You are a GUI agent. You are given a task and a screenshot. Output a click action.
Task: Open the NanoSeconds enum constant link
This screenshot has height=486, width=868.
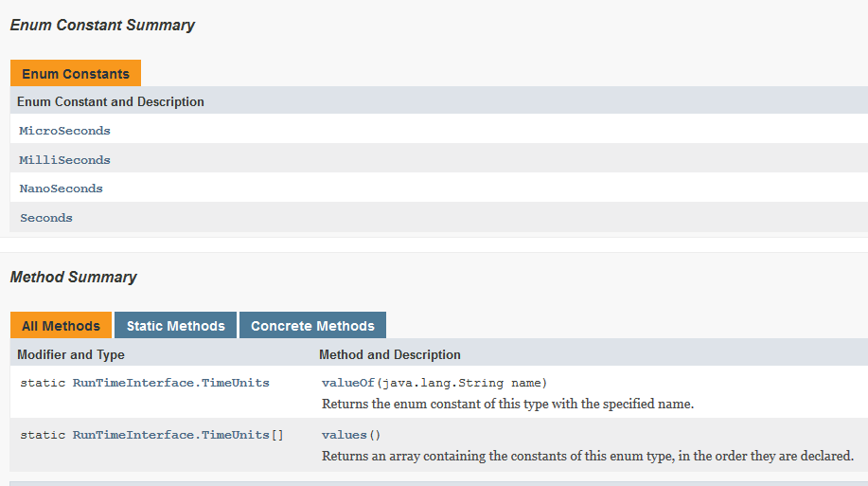(x=61, y=189)
